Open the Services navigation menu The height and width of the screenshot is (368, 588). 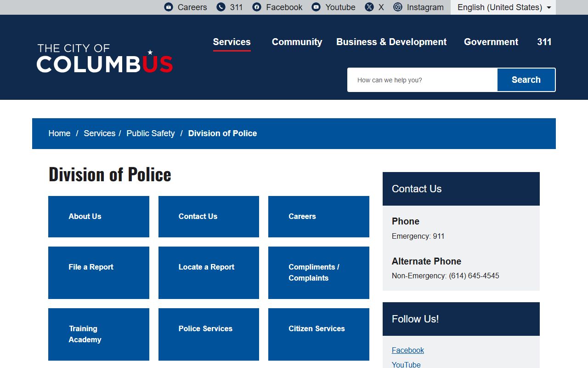(232, 42)
